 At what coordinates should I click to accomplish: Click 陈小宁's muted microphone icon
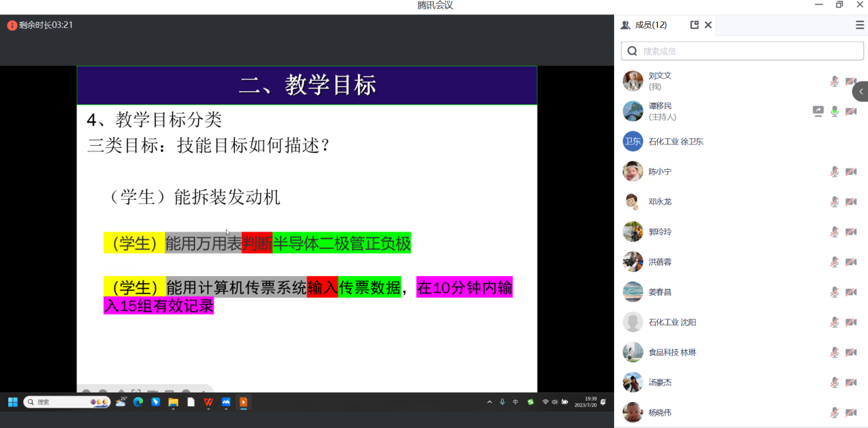click(x=834, y=172)
